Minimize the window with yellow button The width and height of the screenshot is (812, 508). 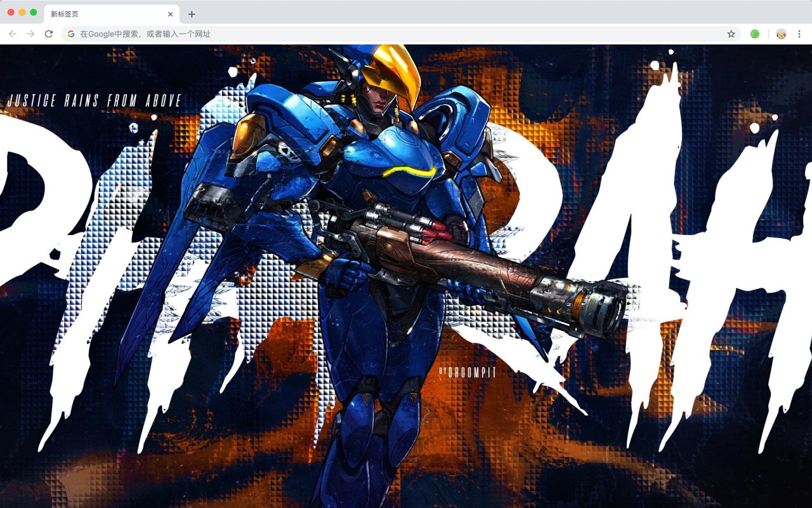tap(22, 12)
